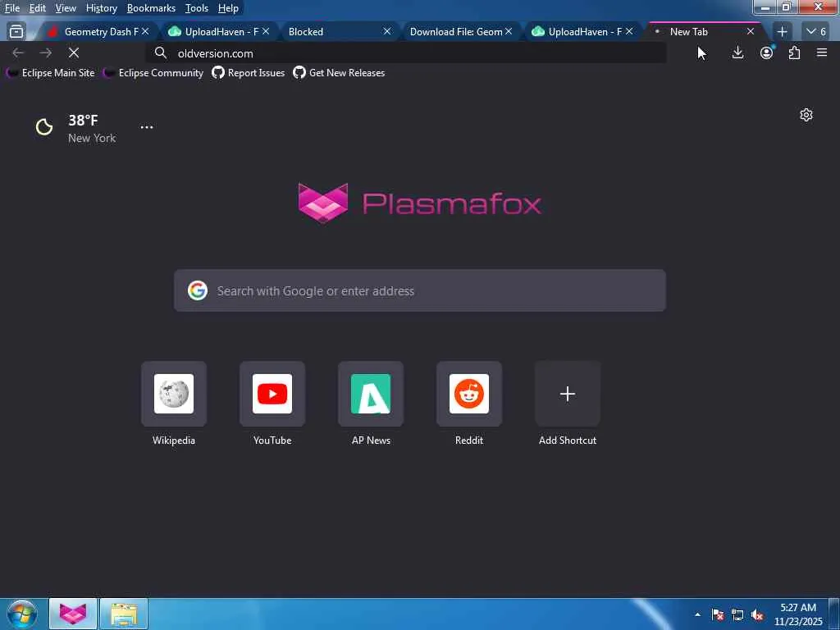Open the Extensions puzzle icon

(794, 52)
